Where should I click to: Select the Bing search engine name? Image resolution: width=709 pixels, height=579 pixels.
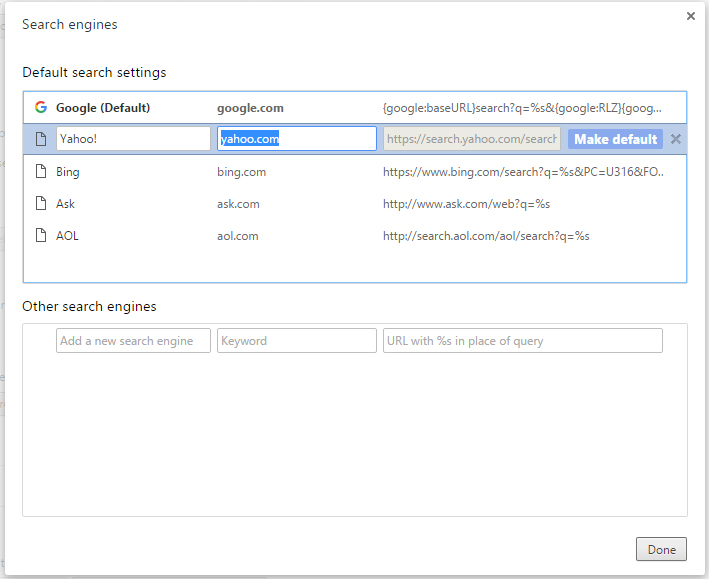(68, 172)
